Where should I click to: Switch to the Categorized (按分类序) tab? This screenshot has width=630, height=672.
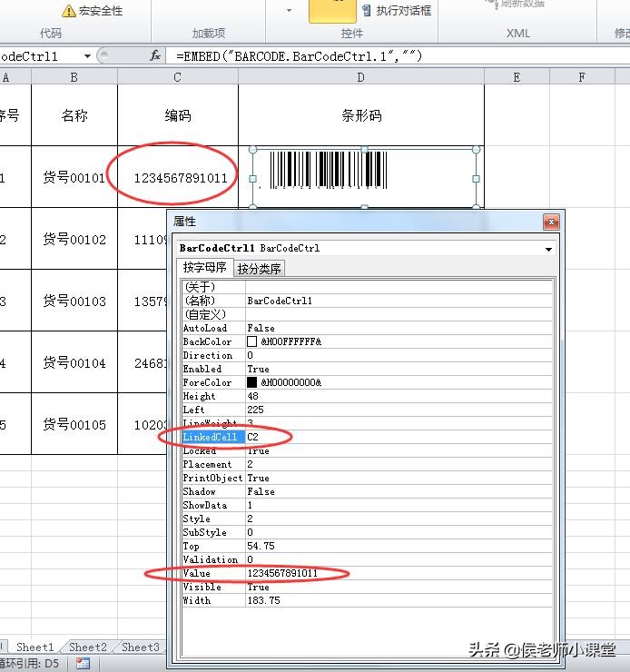259,269
